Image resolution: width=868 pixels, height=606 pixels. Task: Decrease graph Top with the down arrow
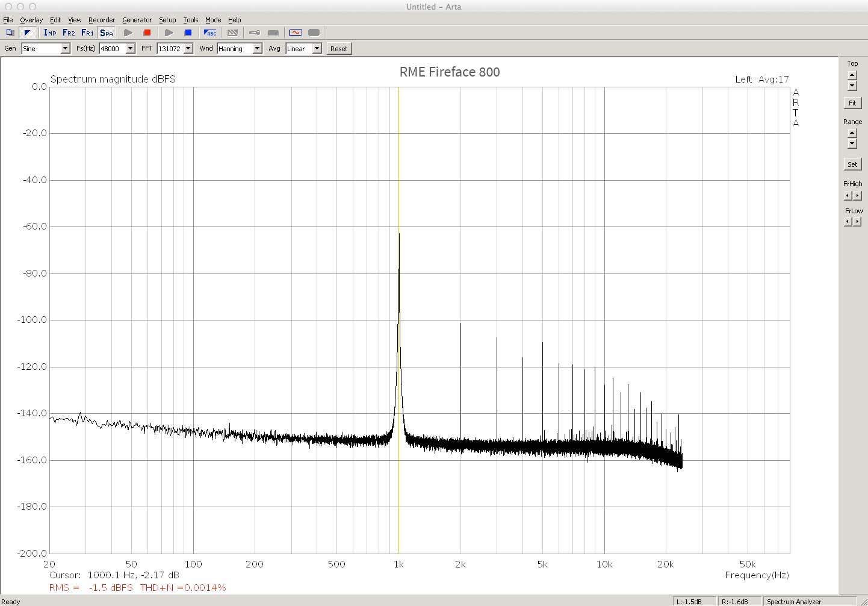852,86
